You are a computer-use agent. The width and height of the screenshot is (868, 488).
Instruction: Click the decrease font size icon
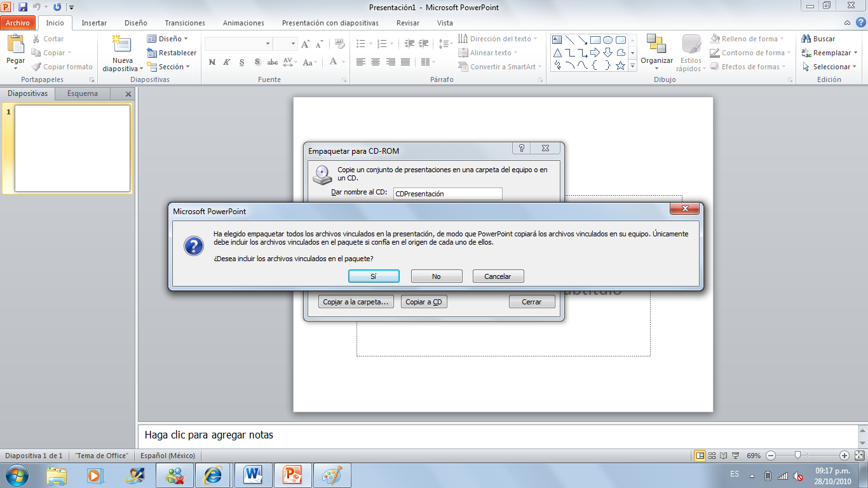point(319,44)
